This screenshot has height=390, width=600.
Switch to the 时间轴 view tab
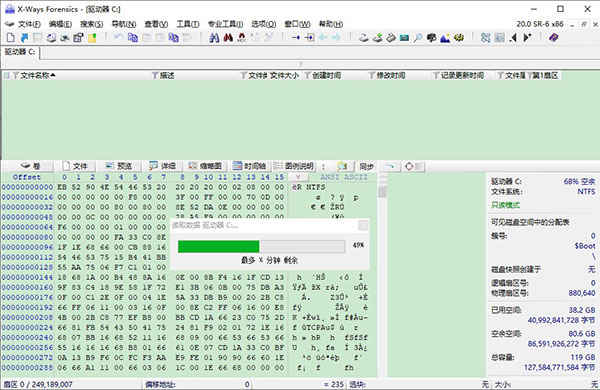click(x=249, y=166)
